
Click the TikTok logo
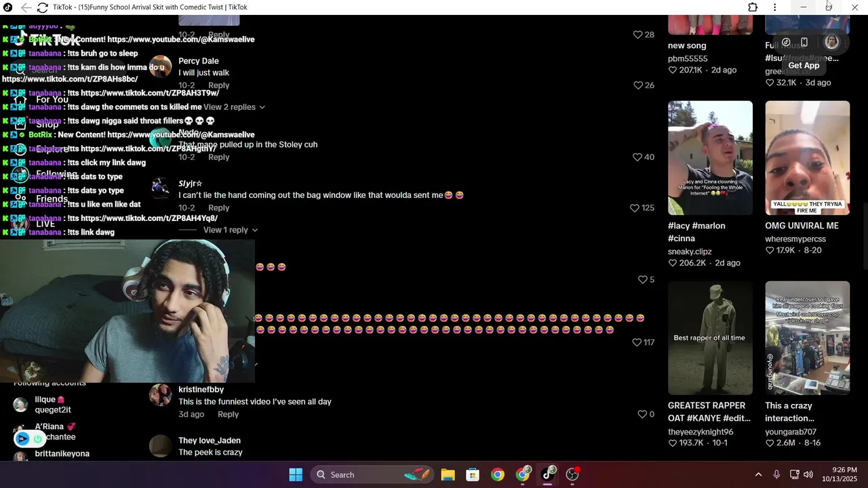pyautogui.click(x=47, y=40)
